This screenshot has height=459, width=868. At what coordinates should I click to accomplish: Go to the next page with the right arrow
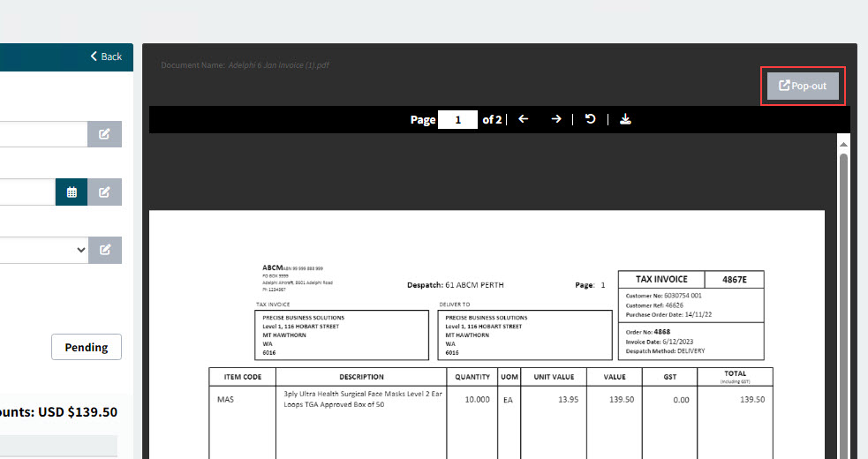click(x=556, y=119)
